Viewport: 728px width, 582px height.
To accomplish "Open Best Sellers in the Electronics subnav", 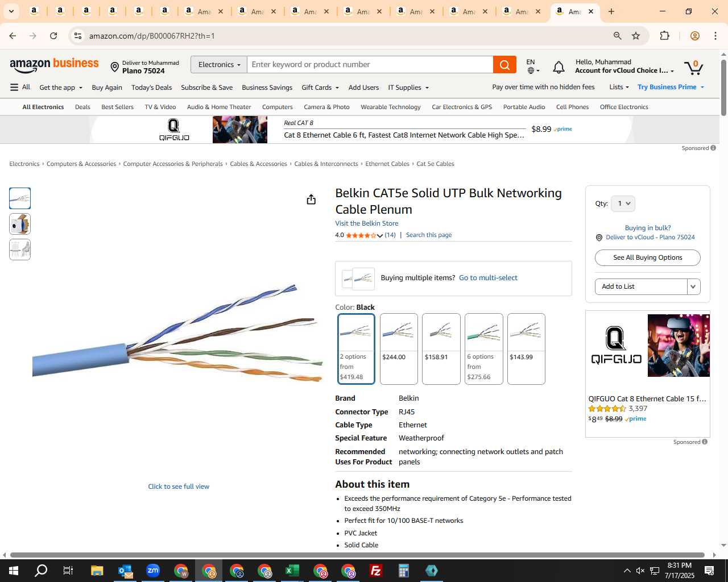I will pos(117,107).
